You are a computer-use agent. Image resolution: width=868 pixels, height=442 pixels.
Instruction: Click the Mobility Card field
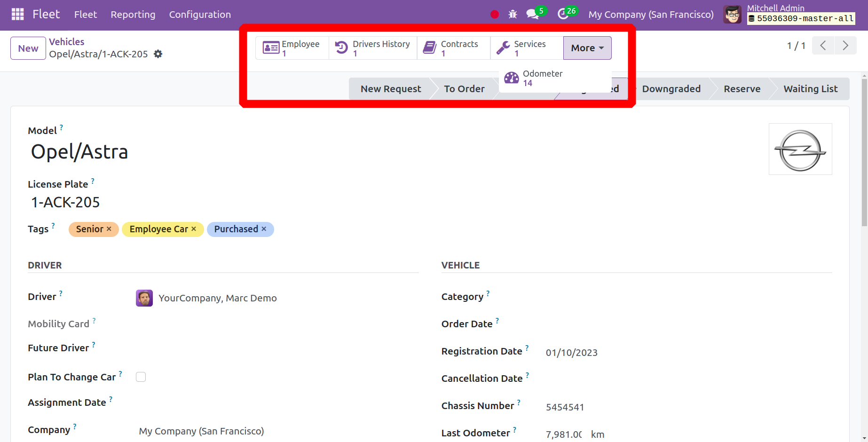pyautogui.click(x=277, y=324)
